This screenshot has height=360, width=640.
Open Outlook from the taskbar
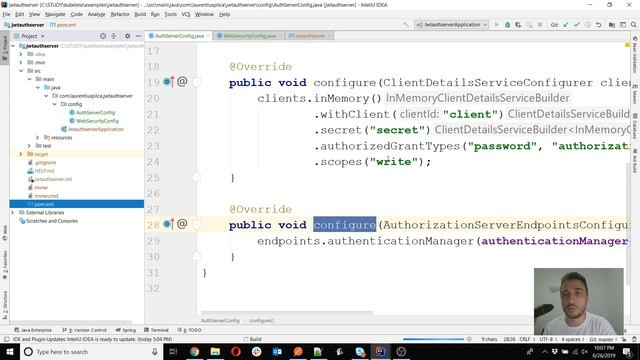tap(277, 351)
